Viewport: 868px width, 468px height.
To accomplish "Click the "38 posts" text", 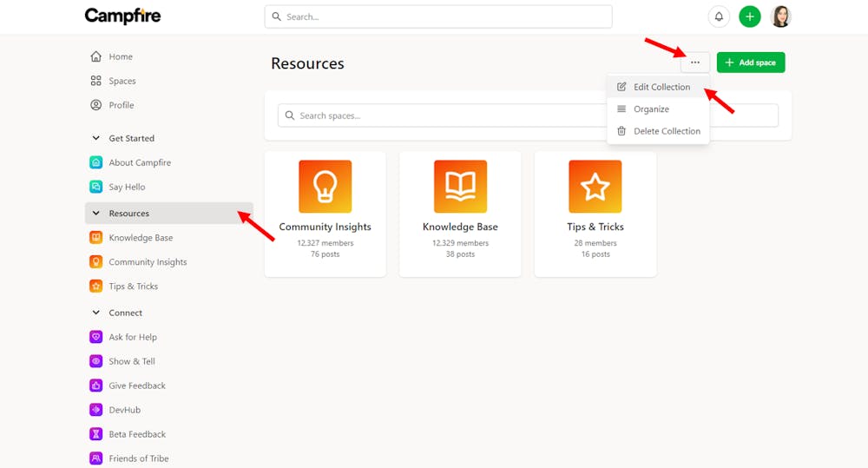I will [x=460, y=254].
